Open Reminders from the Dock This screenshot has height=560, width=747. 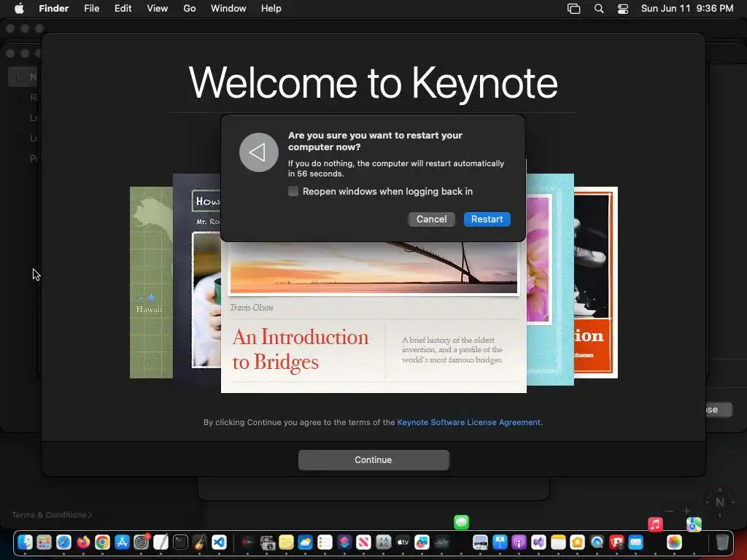coord(325,542)
